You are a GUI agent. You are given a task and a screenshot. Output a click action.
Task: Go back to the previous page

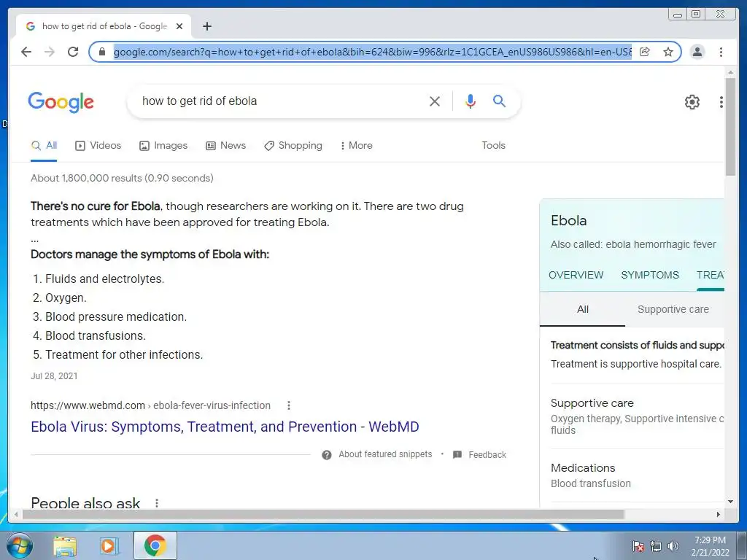(26, 52)
